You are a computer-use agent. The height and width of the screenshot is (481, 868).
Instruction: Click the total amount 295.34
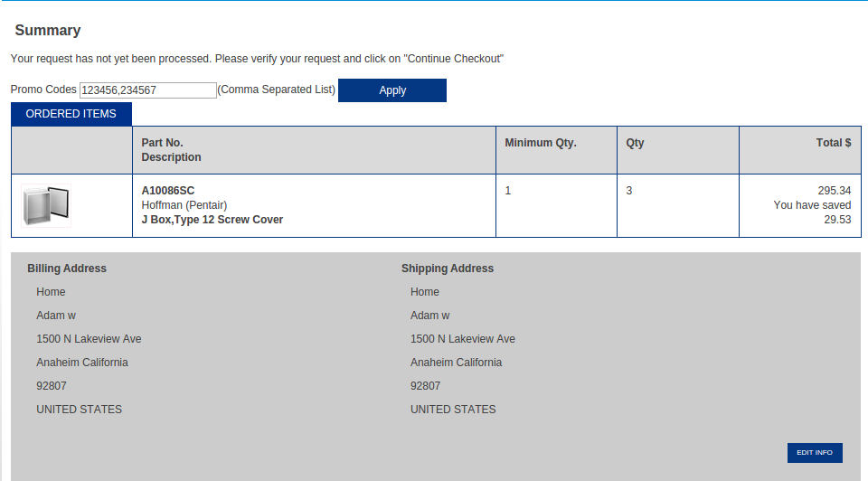[835, 191]
